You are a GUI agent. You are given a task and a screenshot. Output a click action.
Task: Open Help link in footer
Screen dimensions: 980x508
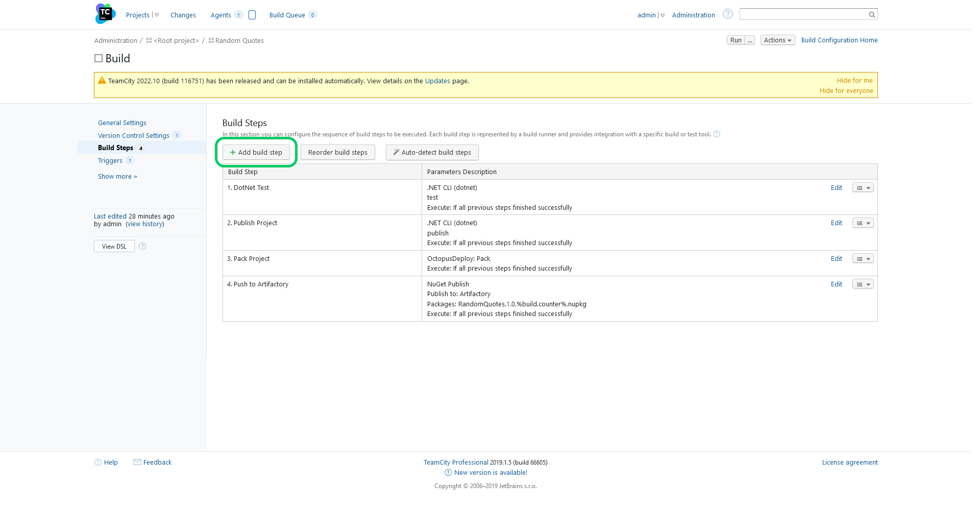click(111, 462)
